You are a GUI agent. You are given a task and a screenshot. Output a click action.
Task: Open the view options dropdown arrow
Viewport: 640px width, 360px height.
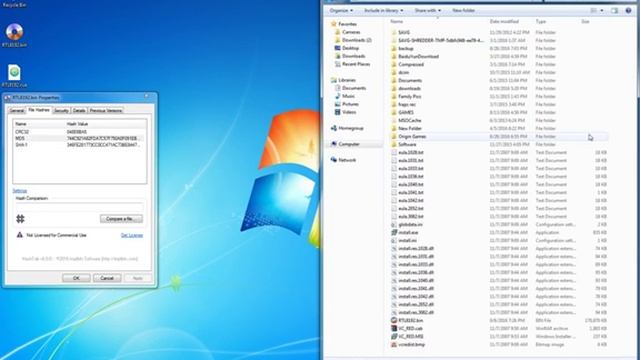pos(602,10)
